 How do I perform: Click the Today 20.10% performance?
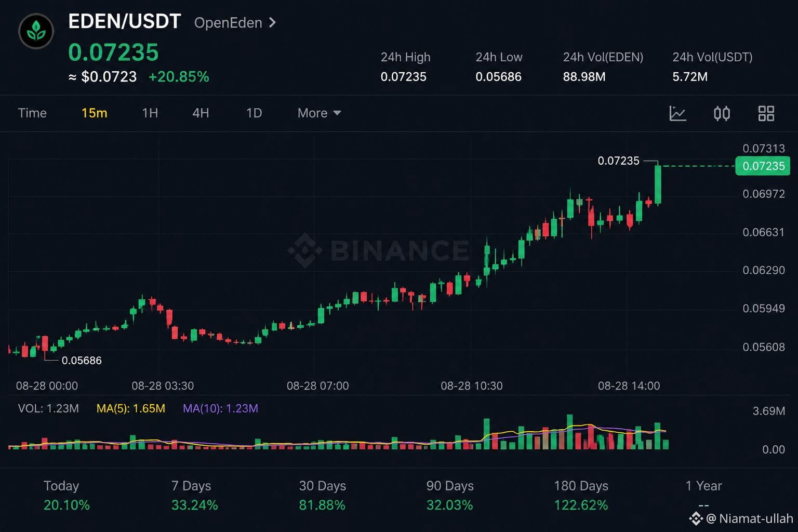click(66, 495)
